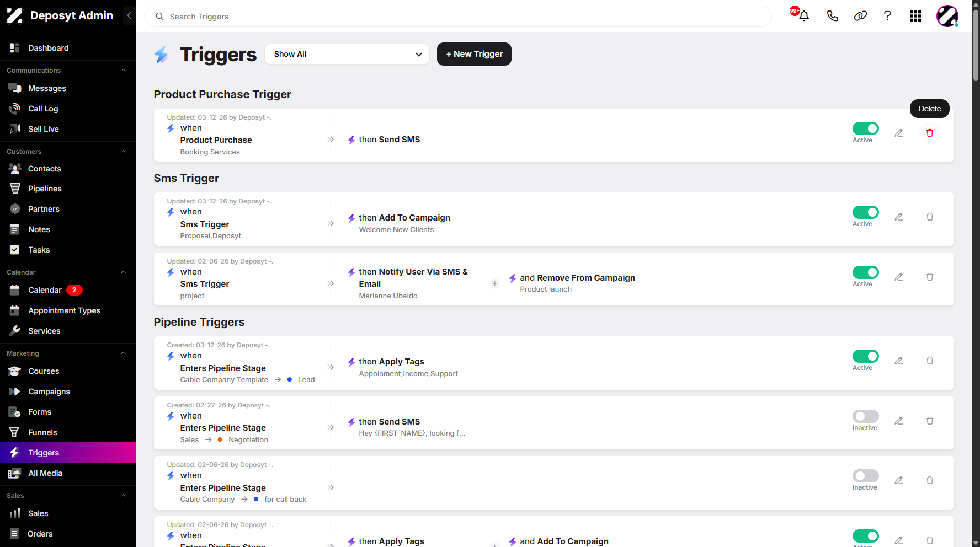The height and width of the screenshot is (547, 980).
Task: Collapse the Sales sidebar section
Action: click(124, 496)
